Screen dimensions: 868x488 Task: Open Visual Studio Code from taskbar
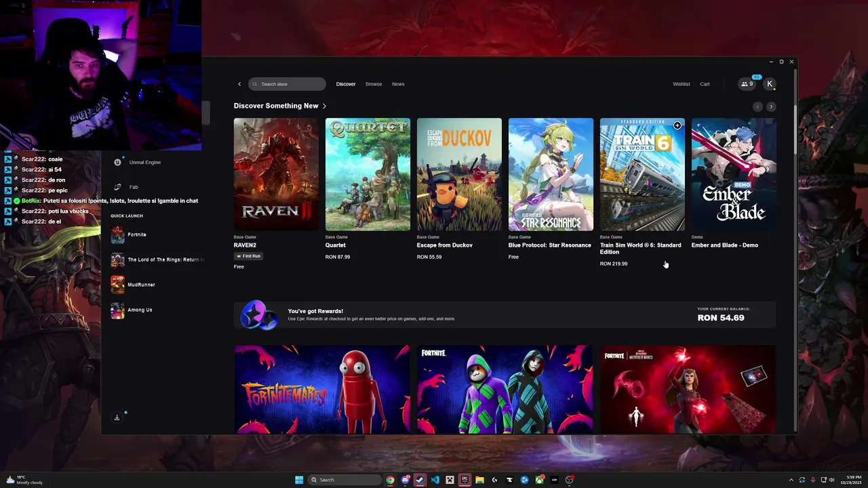pyautogui.click(x=435, y=480)
